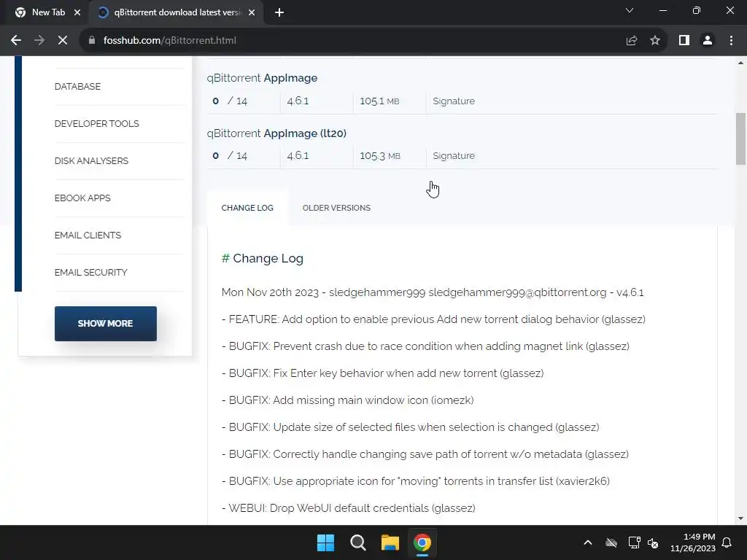Click the Chrome icon in the taskbar
Screen dimensions: 747x560
click(422, 542)
